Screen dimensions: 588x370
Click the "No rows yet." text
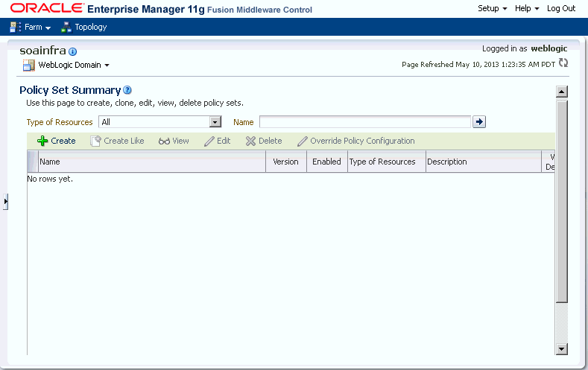50,179
